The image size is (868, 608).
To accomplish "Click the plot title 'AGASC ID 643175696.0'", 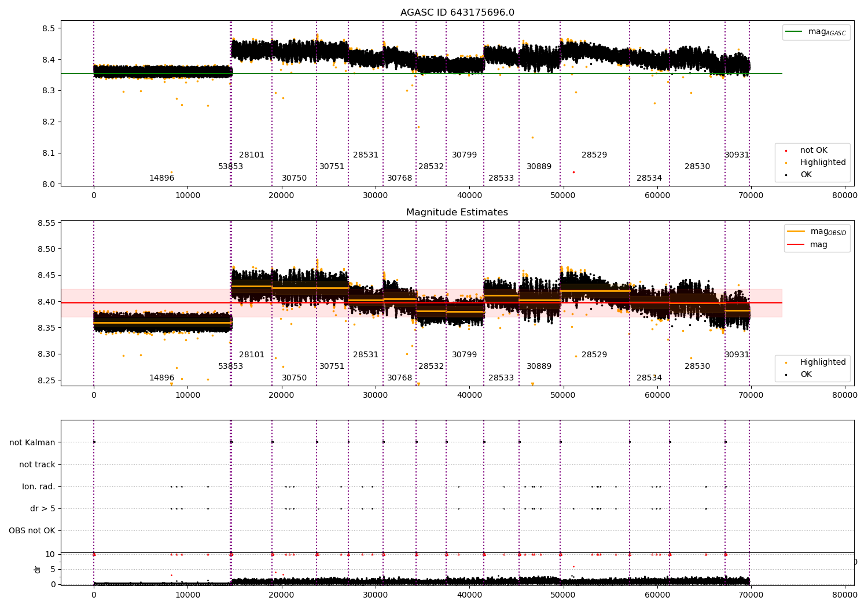I will click(457, 13).
